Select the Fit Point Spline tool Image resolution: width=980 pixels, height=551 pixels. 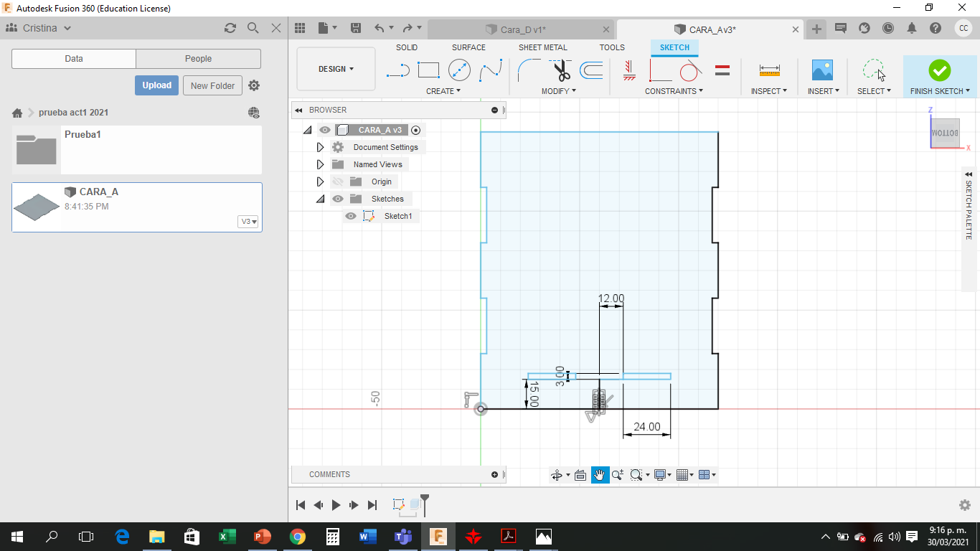point(491,70)
